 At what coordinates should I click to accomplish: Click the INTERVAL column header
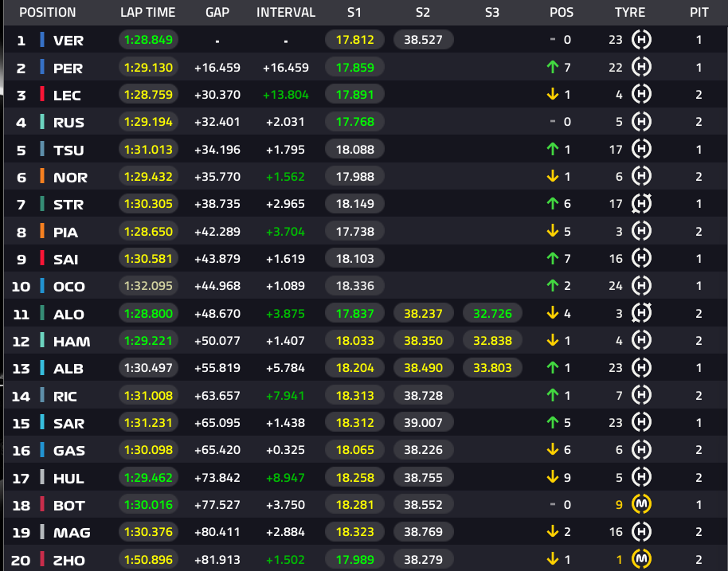[x=285, y=12]
